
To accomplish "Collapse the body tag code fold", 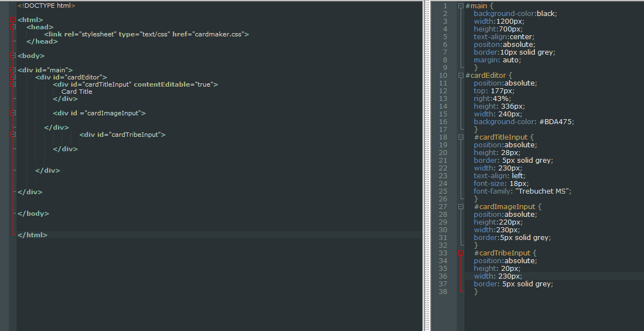I will pos(12,55).
